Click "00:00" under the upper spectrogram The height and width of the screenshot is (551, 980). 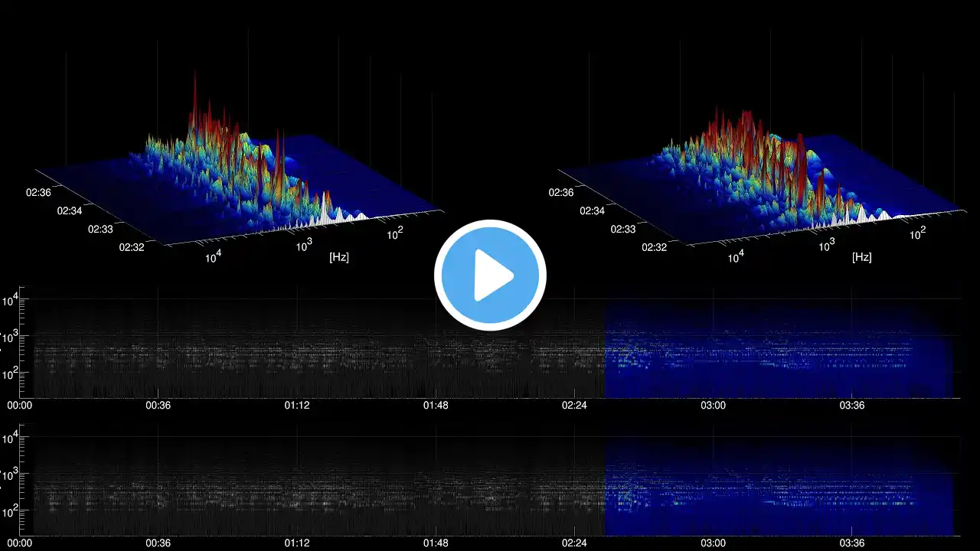pos(19,406)
